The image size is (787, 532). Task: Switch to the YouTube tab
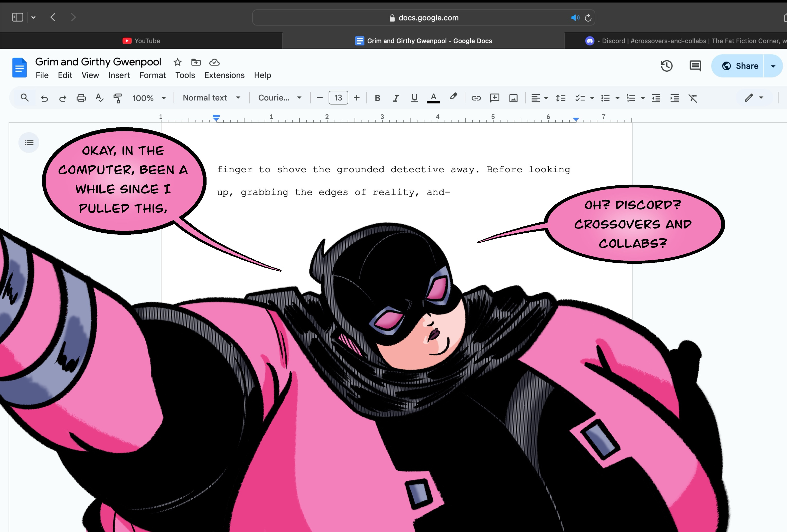tap(141, 41)
